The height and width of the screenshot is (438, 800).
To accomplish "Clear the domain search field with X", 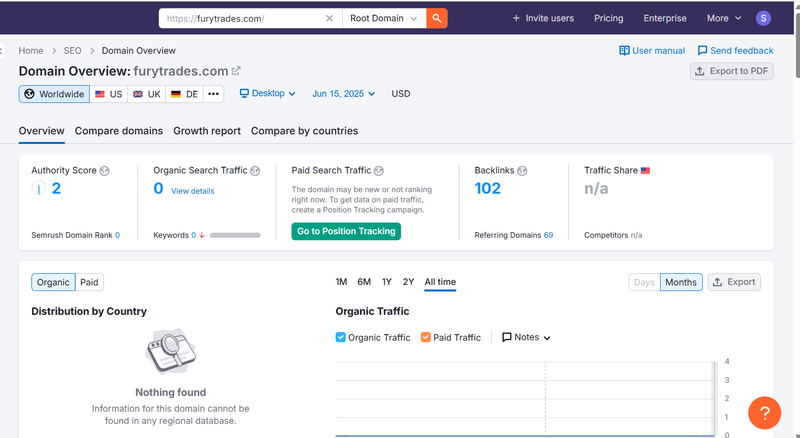I will click(329, 18).
